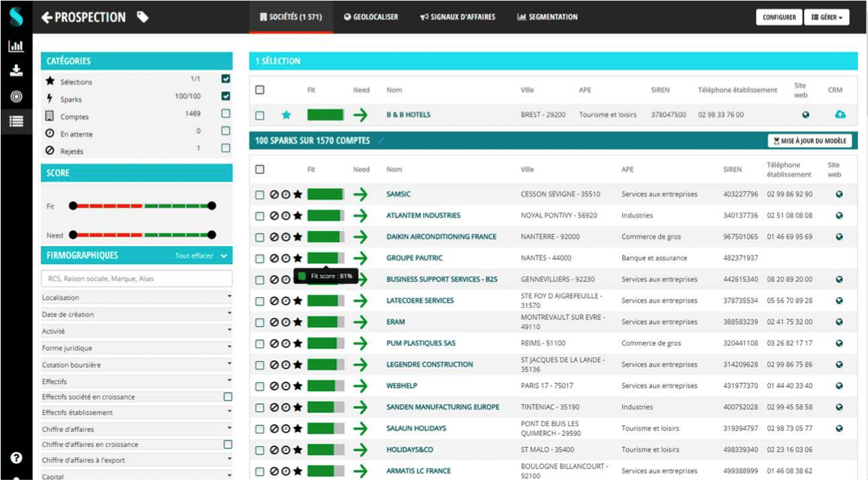Open the Chiffre d'affaires à l'export filter
The width and height of the screenshot is (868, 480).
pyautogui.click(x=137, y=461)
